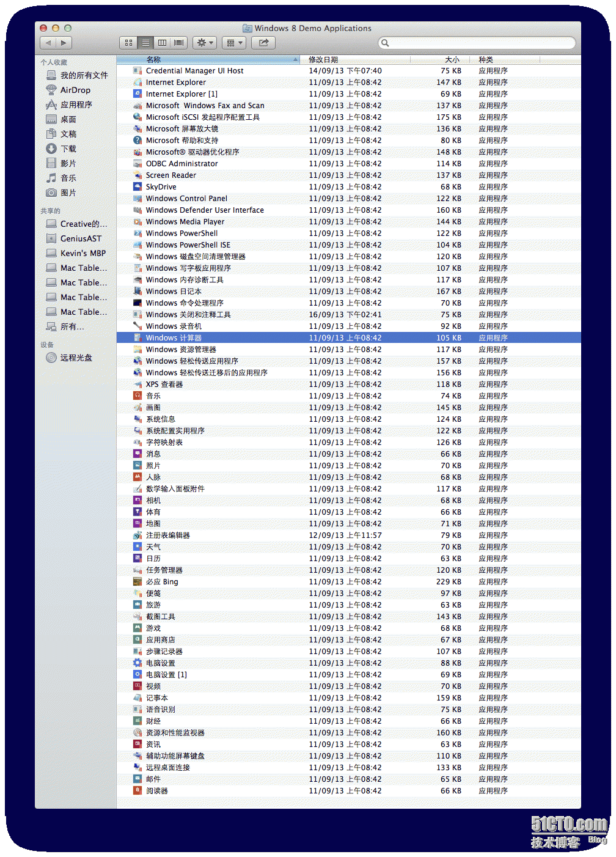Switch to column view
616x857 pixels.
click(x=161, y=42)
